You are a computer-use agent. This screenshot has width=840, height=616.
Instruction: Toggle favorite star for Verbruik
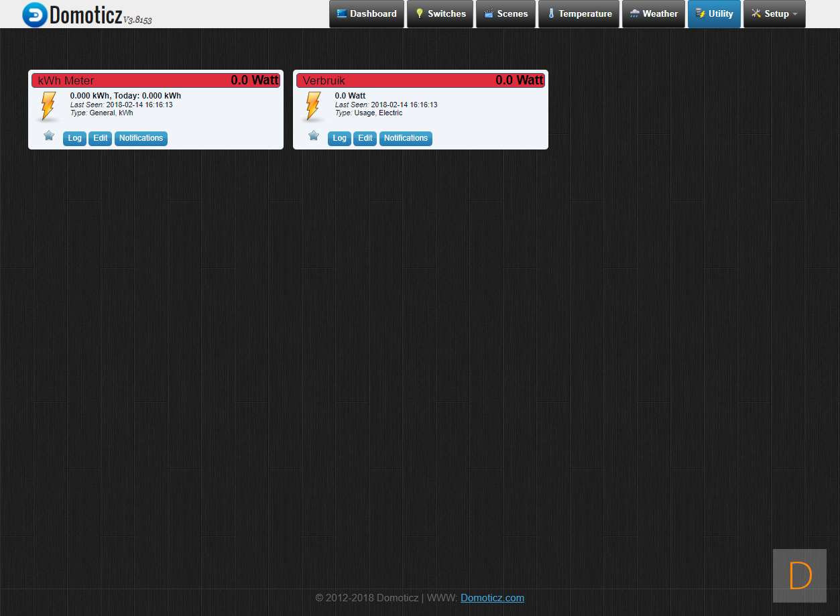point(314,136)
